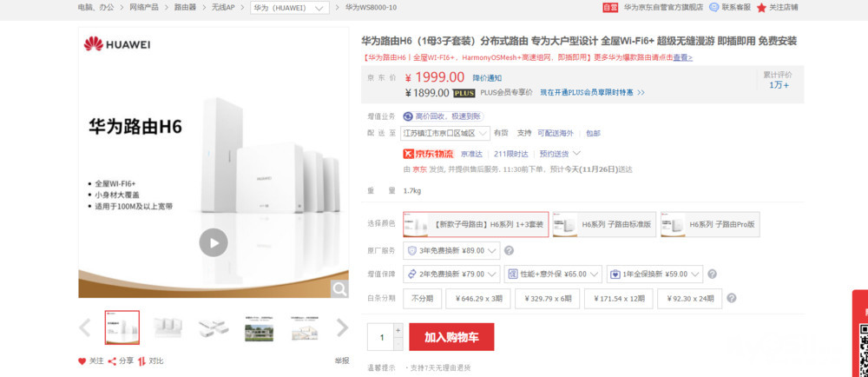Open the 华为 (HUAWEI) breadcrumb dropdown

pos(290,8)
